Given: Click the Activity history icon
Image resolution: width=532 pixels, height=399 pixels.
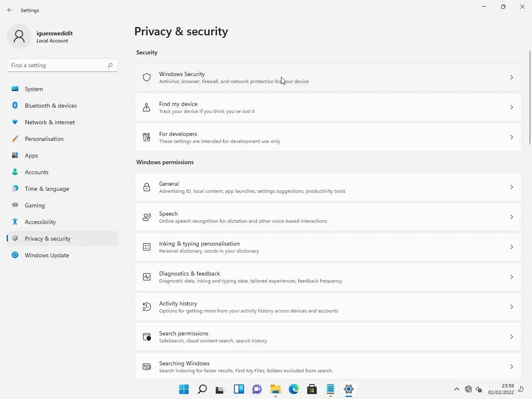Looking at the screenshot, I should tap(147, 307).
